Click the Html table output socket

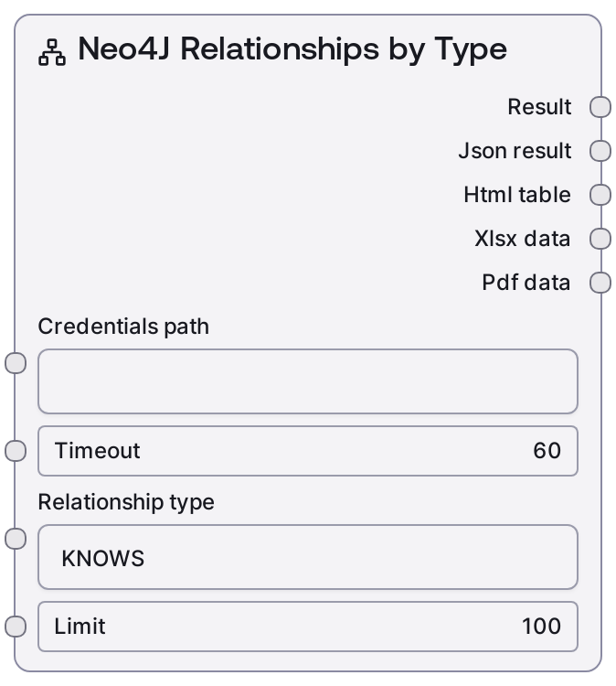(x=600, y=195)
